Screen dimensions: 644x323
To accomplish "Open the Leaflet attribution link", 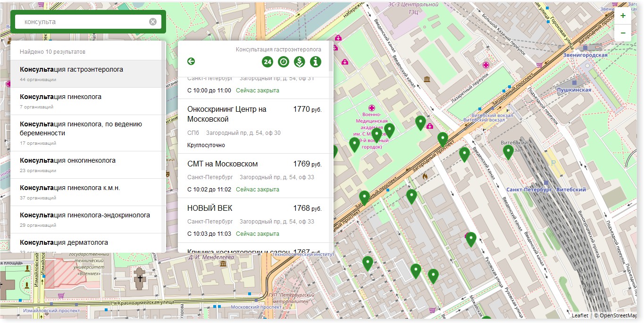I will pyautogui.click(x=580, y=315).
